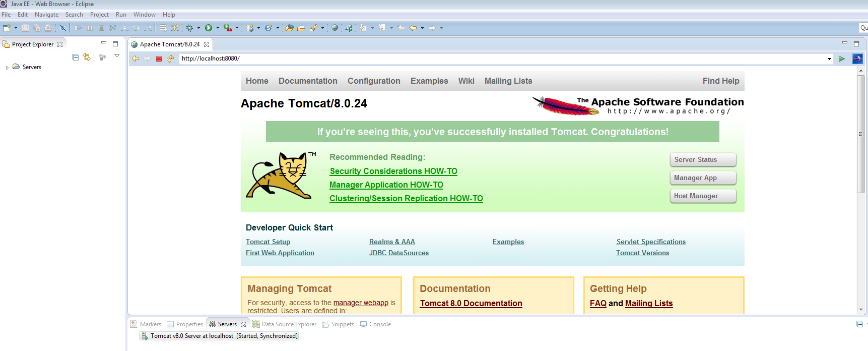Image resolution: width=868 pixels, height=351 pixels.
Task: Open the Window menu
Action: (x=145, y=15)
